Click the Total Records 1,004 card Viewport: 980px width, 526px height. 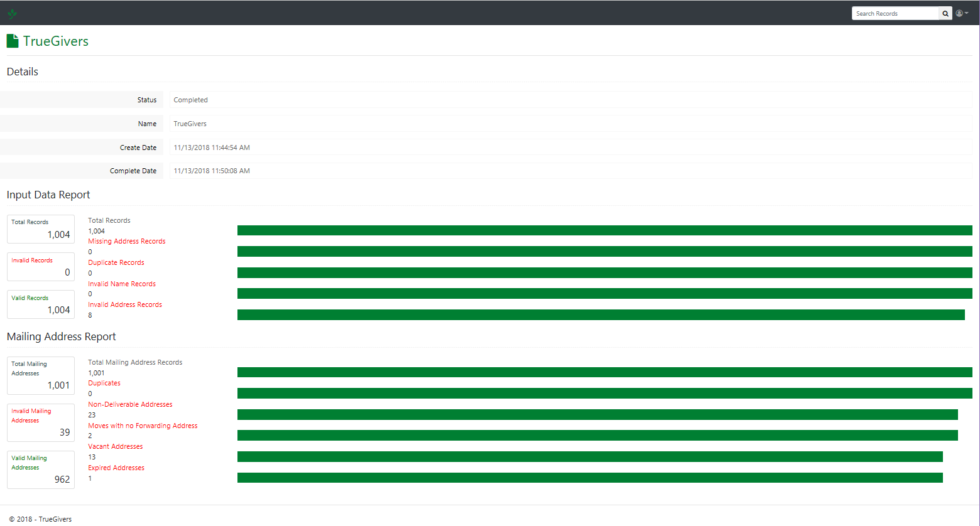[41, 229]
